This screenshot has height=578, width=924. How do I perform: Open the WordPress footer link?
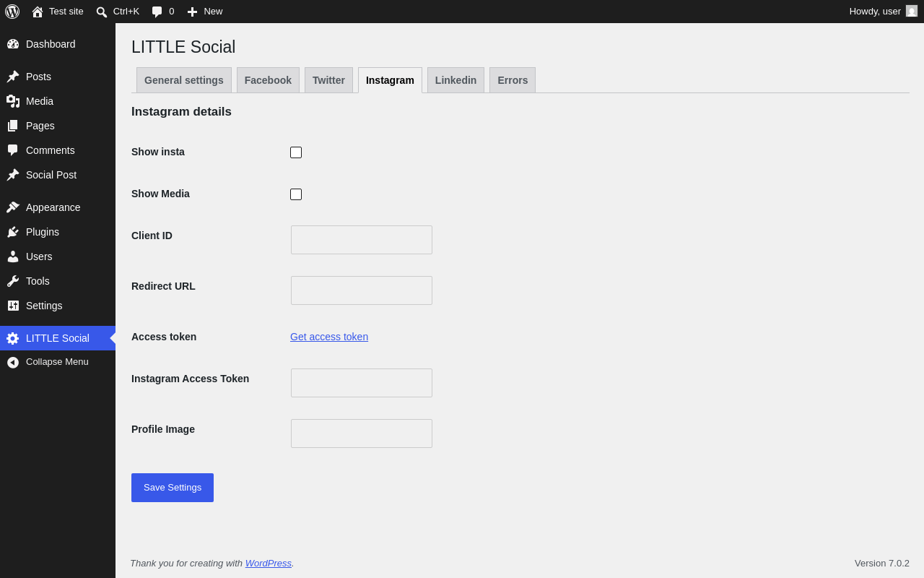coord(269,563)
